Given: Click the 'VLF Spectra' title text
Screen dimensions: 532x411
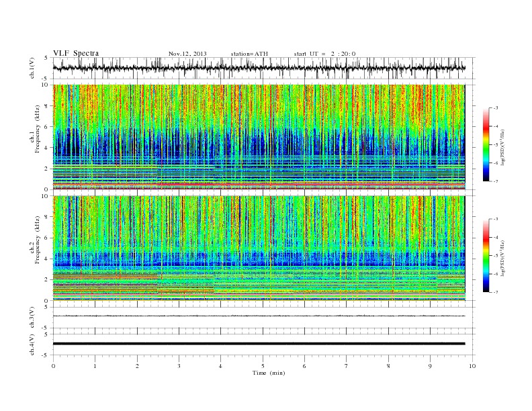Looking at the screenshot, I should [x=76, y=53].
